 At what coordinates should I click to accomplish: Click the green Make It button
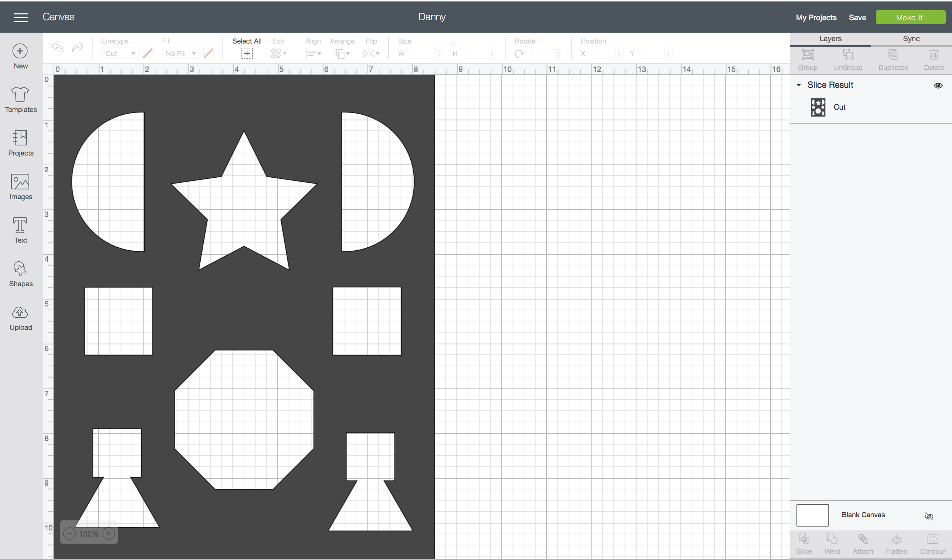(x=910, y=17)
